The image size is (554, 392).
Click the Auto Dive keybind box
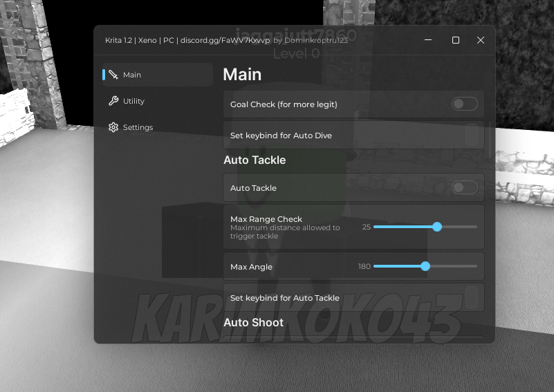click(472, 135)
